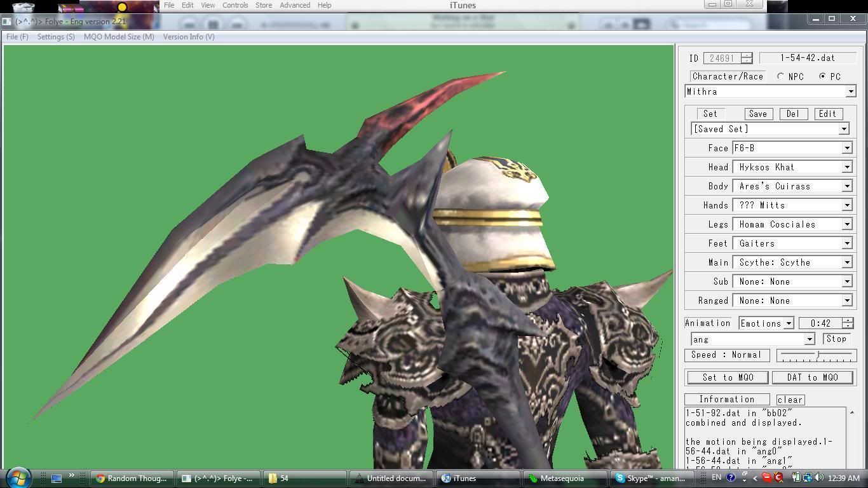Click the Edit set button

827,114
